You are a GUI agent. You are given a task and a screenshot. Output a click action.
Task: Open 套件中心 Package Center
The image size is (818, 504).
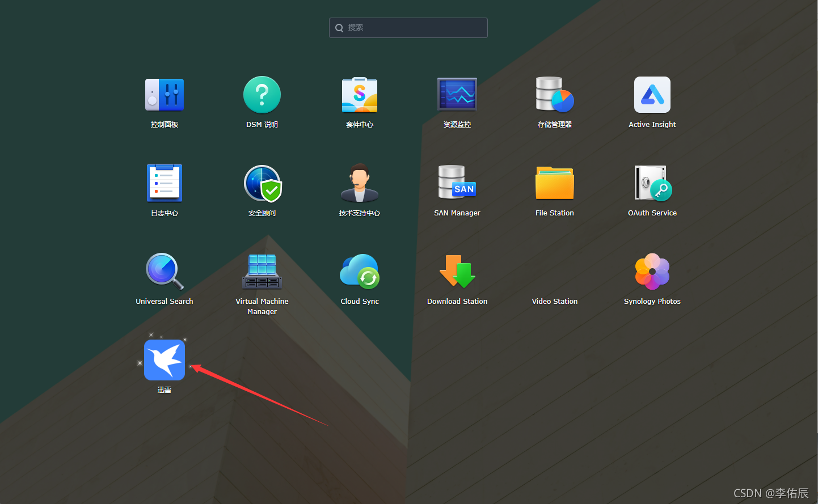(360, 95)
